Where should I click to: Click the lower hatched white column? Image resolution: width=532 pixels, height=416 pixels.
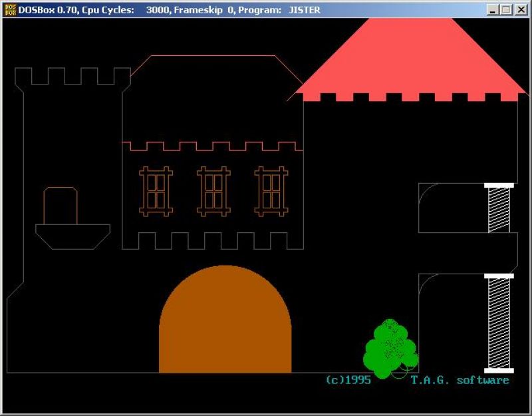[499, 323]
